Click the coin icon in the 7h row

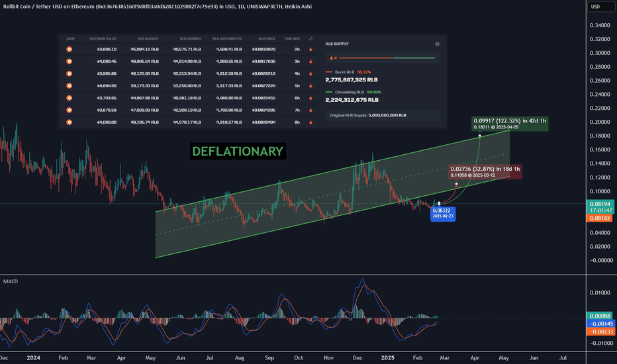click(x=70, y=110)
